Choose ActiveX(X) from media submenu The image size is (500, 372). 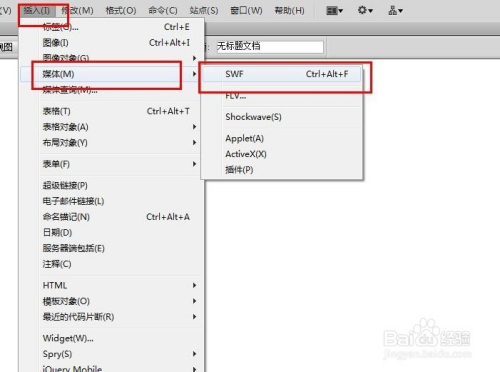pyautogui.click(x=282, y=154)
